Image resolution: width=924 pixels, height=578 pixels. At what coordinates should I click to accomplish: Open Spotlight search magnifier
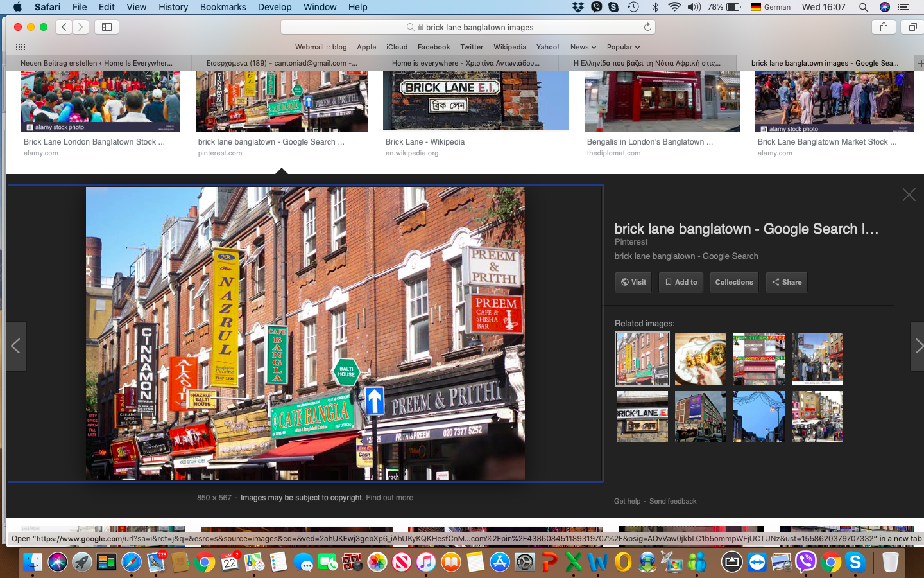click(x=864, y=7)
